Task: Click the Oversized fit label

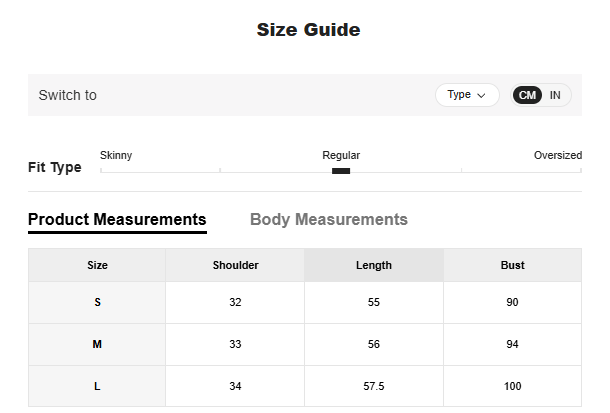Action: 557,156
